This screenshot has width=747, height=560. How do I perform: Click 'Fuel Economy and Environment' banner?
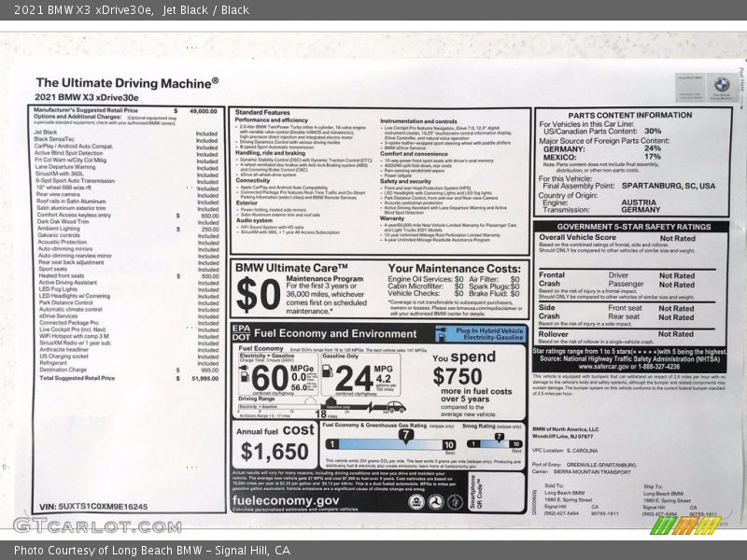click(335, 334)
